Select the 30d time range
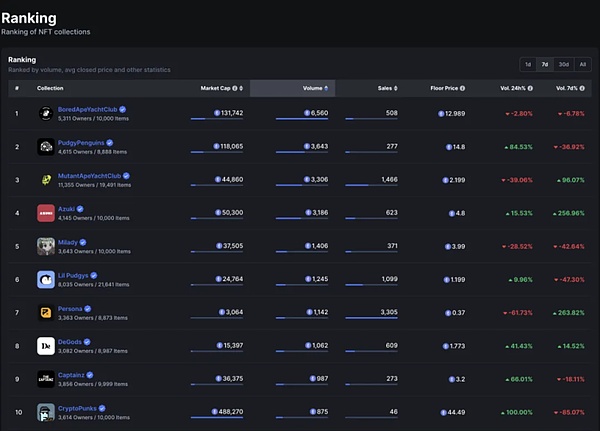The image size is (600, 431). click(x=564, y=64)
